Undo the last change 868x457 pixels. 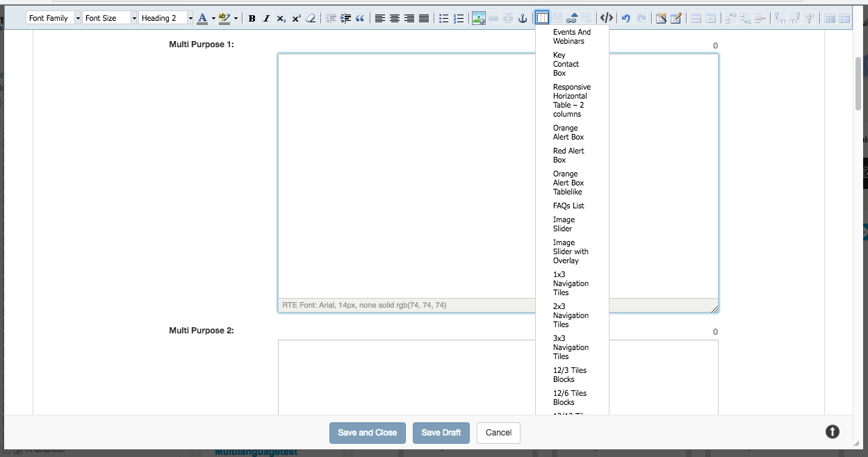point(626,18)
